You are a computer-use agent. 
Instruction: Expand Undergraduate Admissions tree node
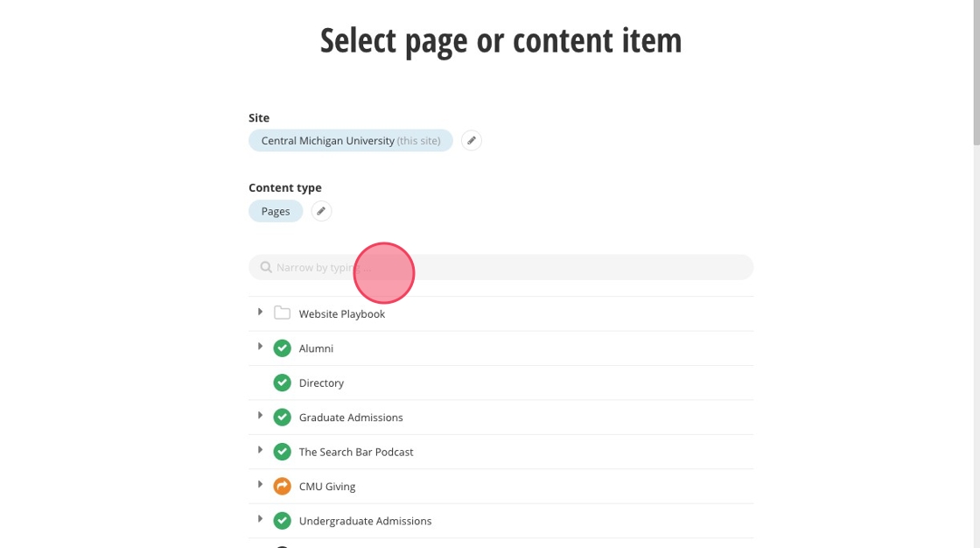click(260, 520)
